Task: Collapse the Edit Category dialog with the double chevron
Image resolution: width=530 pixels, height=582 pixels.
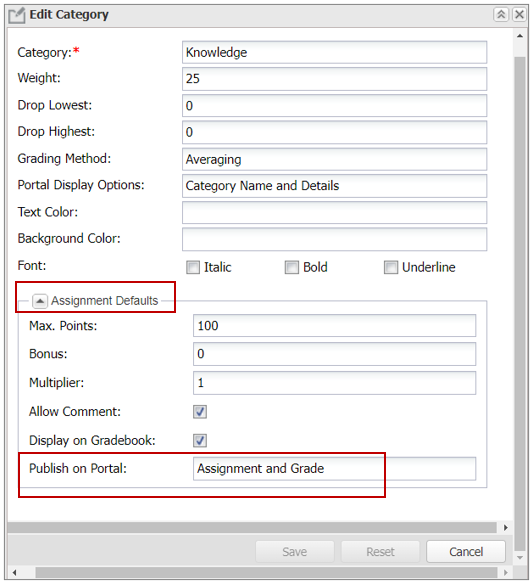Action: 501,15
